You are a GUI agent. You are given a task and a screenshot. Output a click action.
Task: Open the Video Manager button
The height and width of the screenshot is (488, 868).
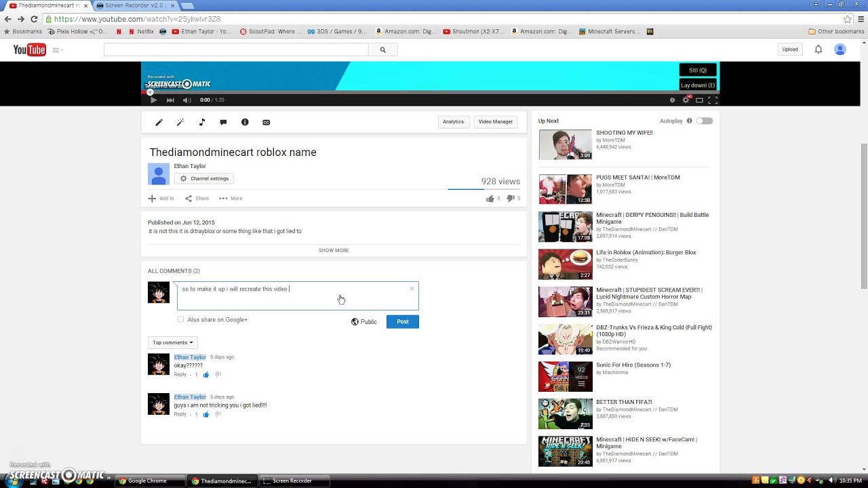click(x=496, y=122)
